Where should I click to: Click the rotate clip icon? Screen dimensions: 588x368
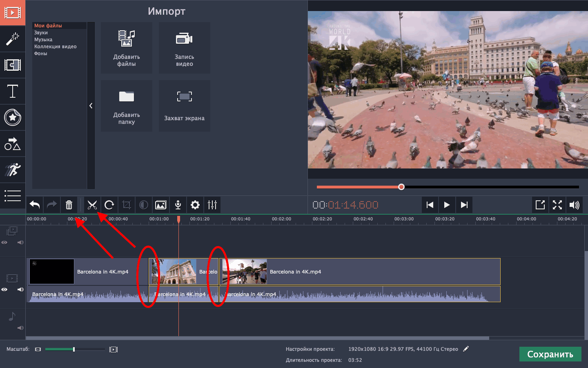[x=109, y=205]
